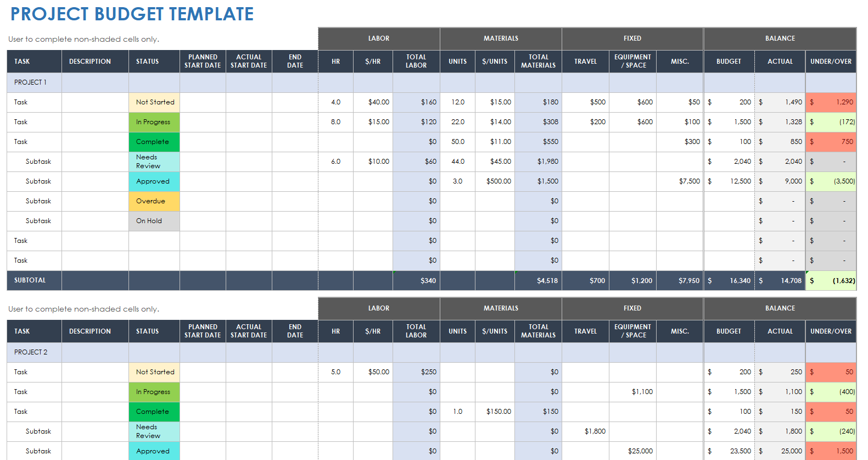868x460 pixels.
Task: Click the 'PROJECT 1' label cell
Action: pos(34,82)
